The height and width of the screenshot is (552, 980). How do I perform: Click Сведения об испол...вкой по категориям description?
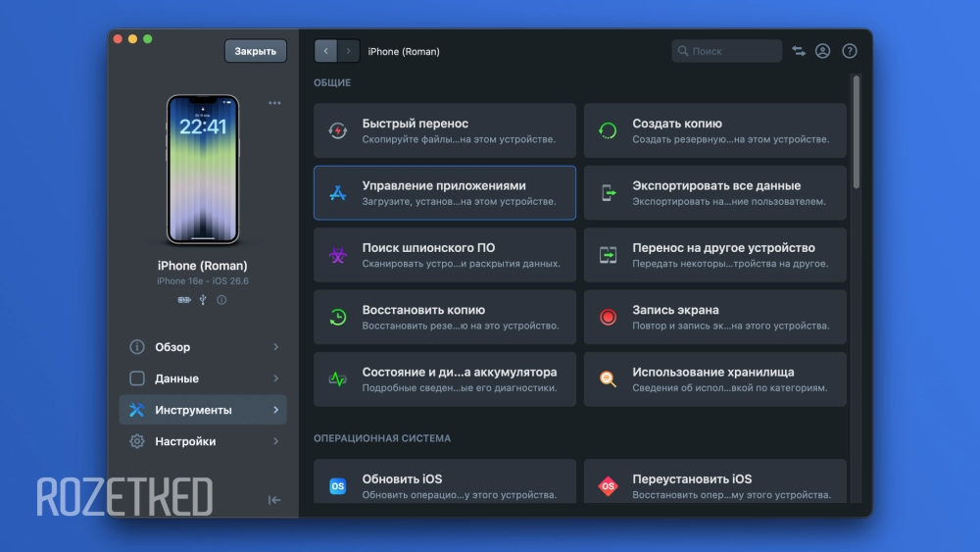click(729, 388)
